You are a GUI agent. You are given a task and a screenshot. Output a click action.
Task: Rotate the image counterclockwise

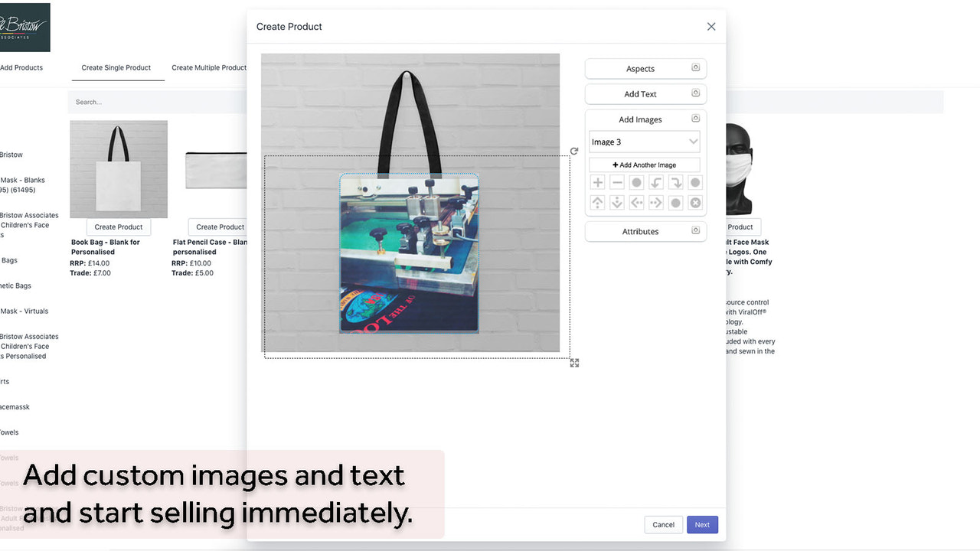[x=656, y=182]
